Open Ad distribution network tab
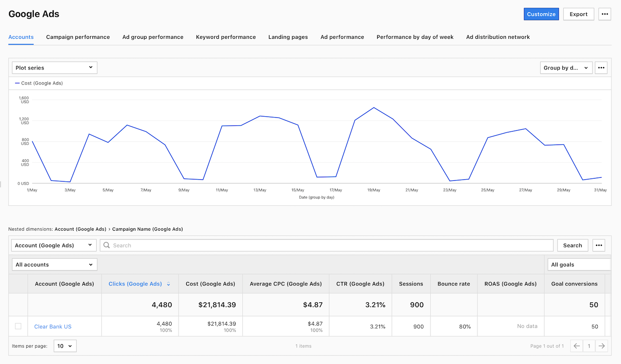Viewport: 621px width, 364px height. click(498, 37)
